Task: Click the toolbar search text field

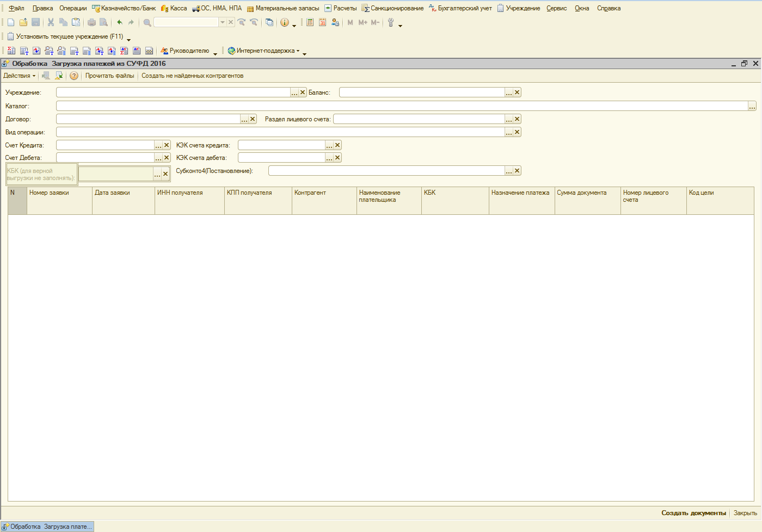Action: click(x=186, y=22)
